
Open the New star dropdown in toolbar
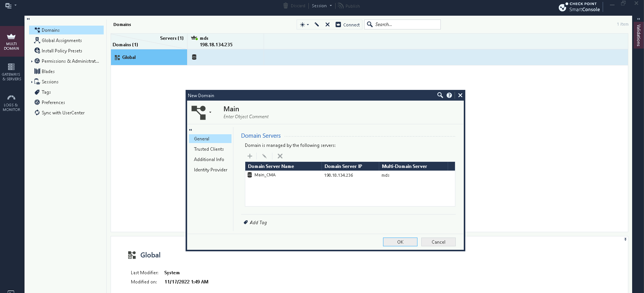[304, 24]
